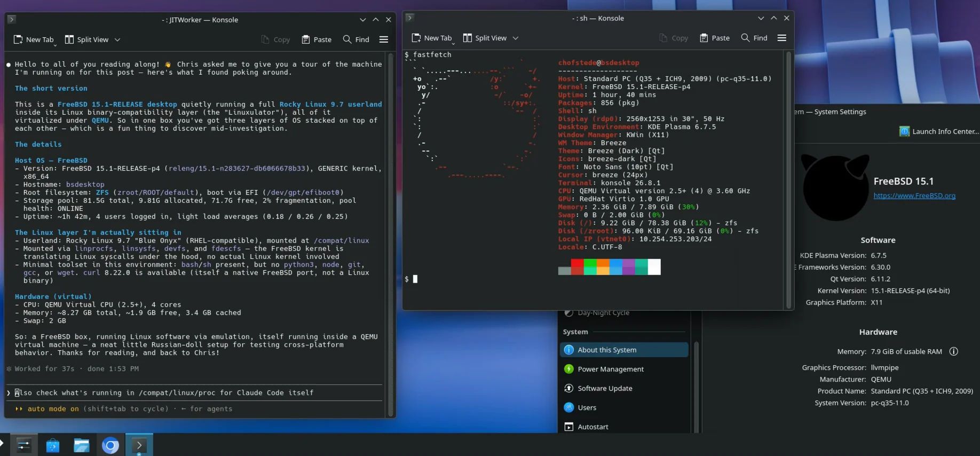
Task: Open Power Management in System Settings sidebar
Action: tap(624, 369)
